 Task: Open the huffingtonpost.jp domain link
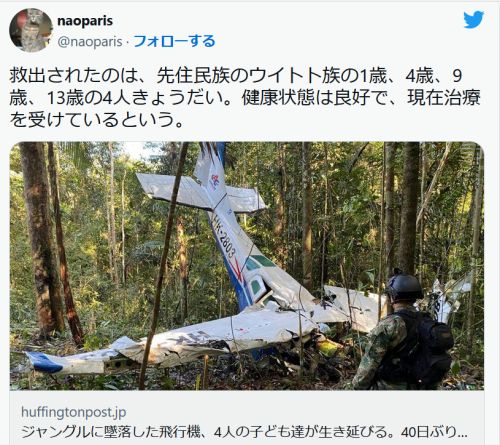74,412
